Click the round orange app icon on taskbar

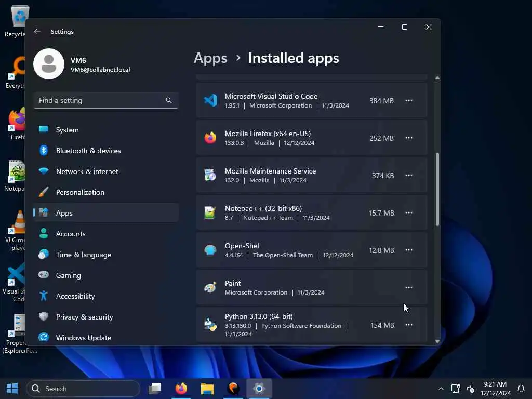(x=233, y=389)
